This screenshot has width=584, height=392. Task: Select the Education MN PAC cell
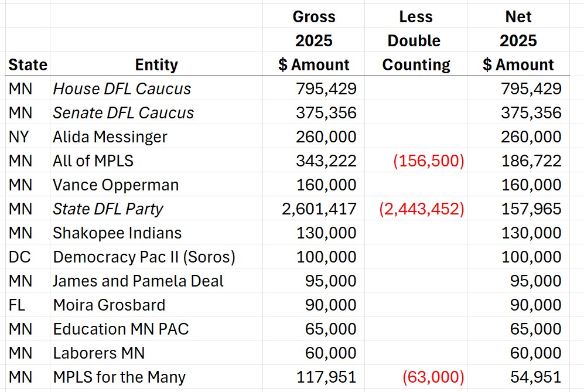(x=156, y=329)
